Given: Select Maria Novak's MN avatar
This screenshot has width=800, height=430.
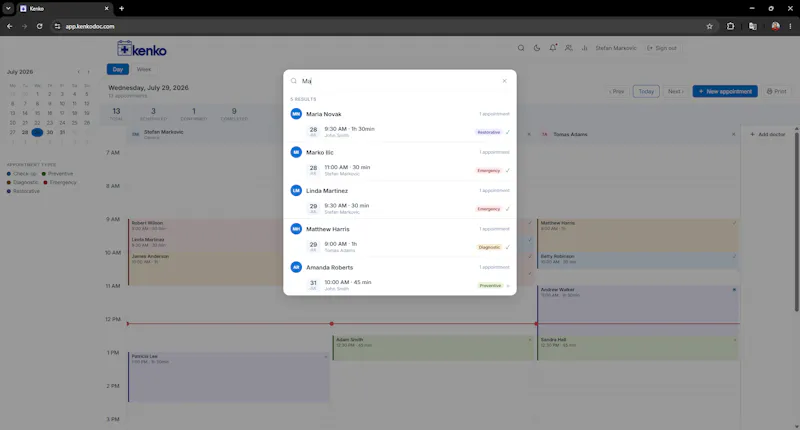Looking at the screenshot, I should tap(296, 114).
